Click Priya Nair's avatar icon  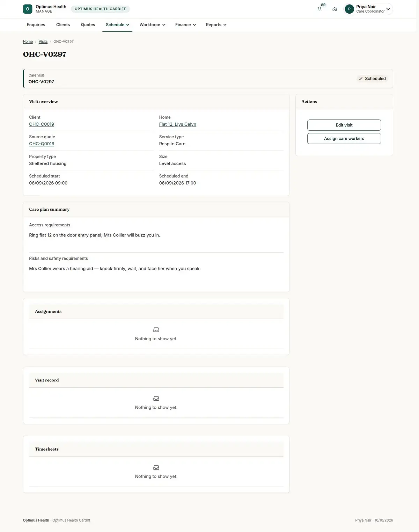[x=349, y=9]
